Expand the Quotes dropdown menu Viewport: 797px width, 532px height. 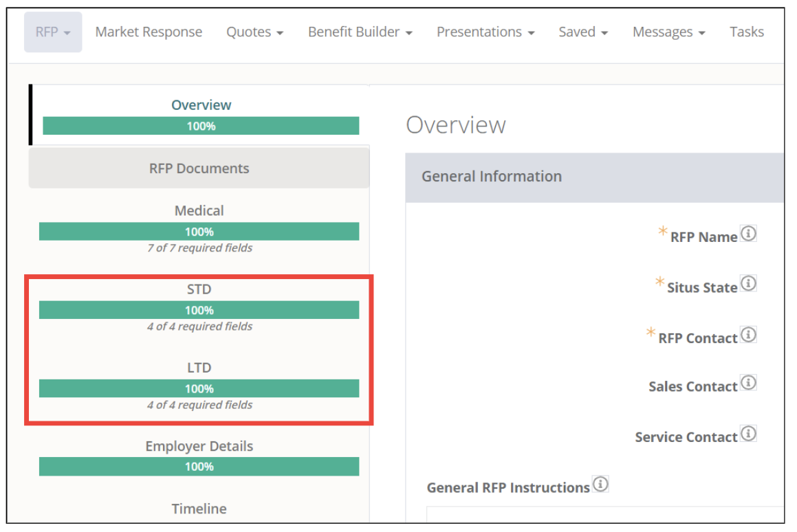tap(254, 32)
